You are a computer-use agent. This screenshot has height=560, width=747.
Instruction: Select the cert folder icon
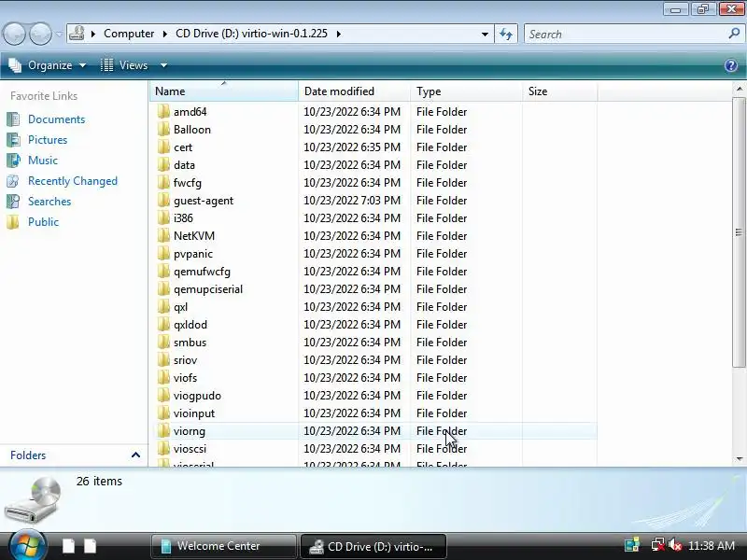point(163,147)
